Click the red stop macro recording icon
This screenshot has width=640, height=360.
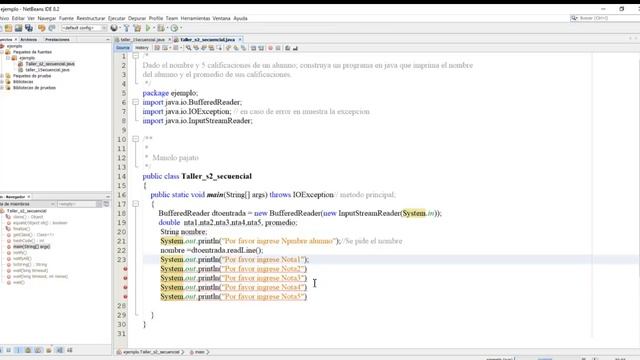tap(270, 48)
